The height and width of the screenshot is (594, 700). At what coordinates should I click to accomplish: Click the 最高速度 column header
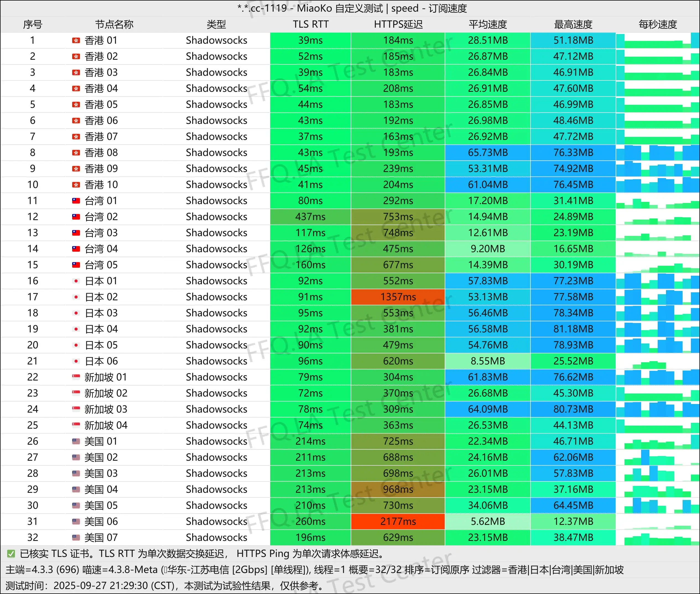573,24
